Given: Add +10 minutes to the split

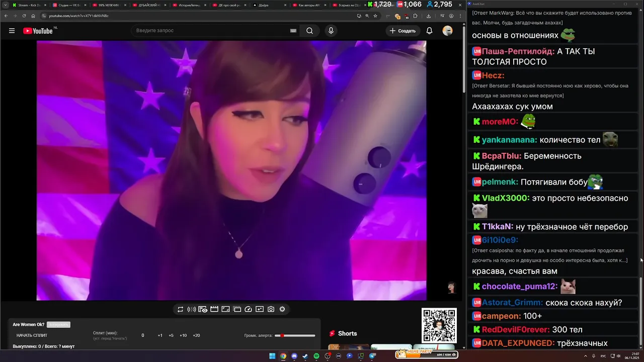Looking at the screenshot, I should click(183, 335).
